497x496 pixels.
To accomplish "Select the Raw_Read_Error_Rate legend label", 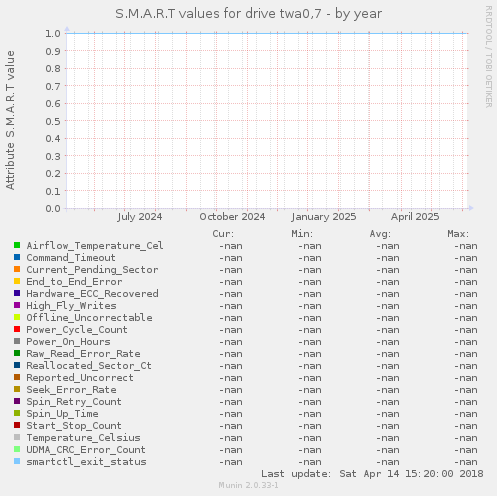I will (x=83, y=354).
